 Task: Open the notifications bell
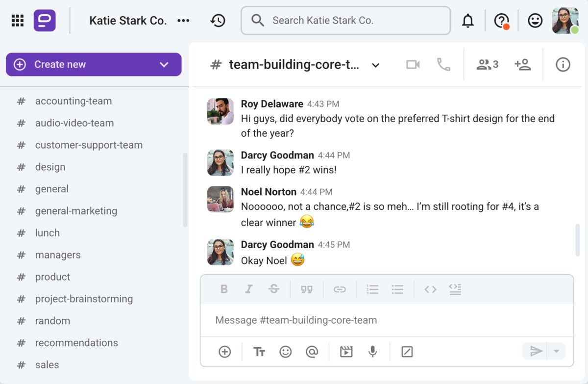(468, 21)
